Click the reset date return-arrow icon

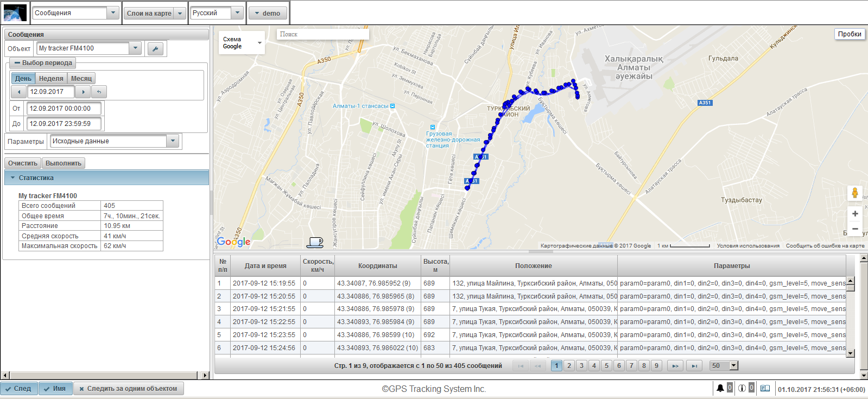(99, 92)
